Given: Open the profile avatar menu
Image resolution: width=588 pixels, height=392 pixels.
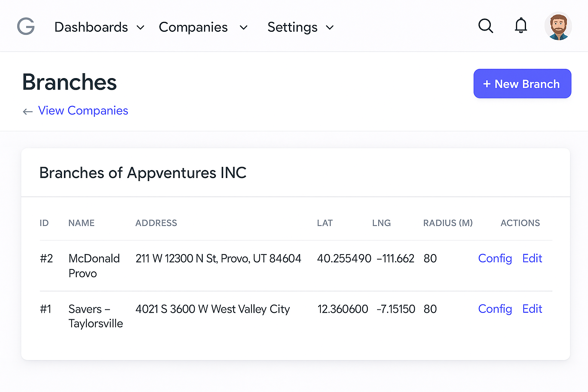Looking at the screenshot, I should coord(558,26).
